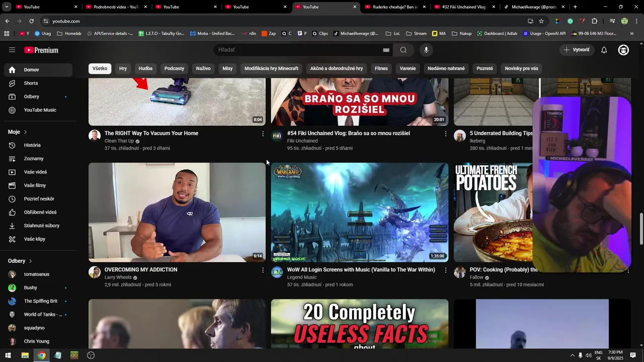Image resolution: width=644 pixels, height=362 pixels.
Task: Open the Chrome tab search dropdown
Action: (7, 7)
